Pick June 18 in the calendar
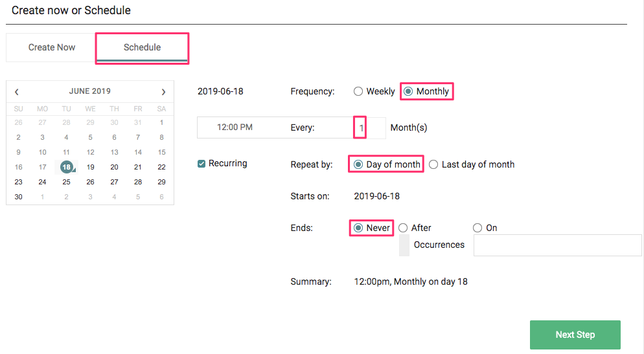 pos(66,167)
